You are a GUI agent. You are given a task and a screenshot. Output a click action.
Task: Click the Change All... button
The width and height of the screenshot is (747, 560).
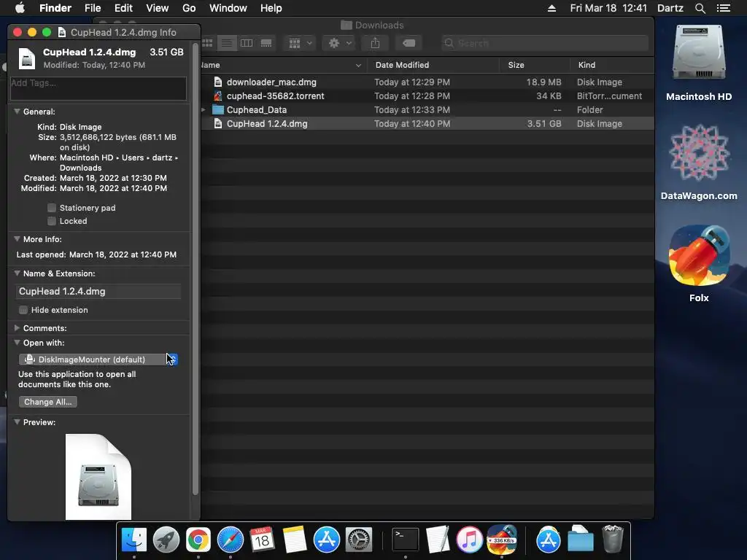[48, 402]
